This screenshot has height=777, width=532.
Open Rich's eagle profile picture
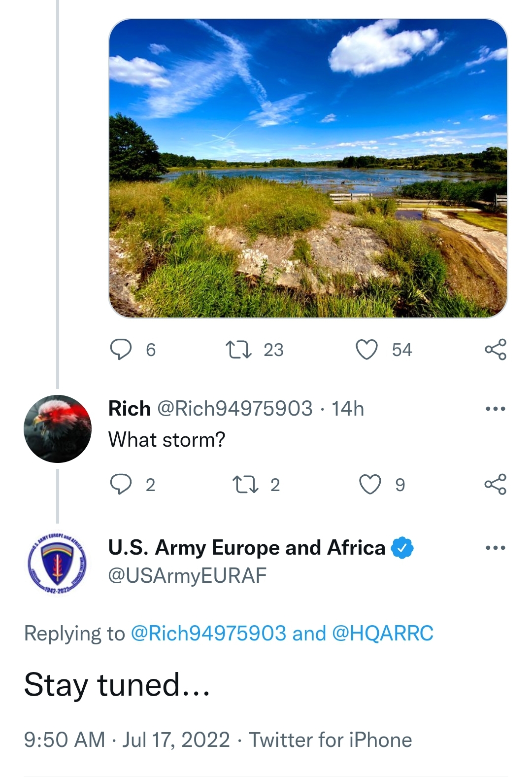pos(58,428)
